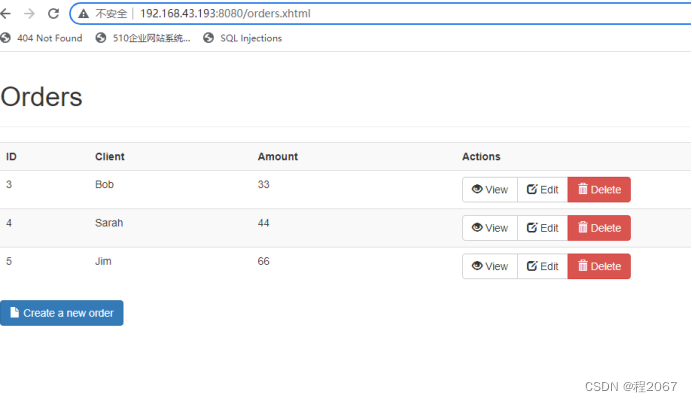The width and height of the screenshot is (692, 402).
Task: View Sarah's order
Action: pos(490,228)
